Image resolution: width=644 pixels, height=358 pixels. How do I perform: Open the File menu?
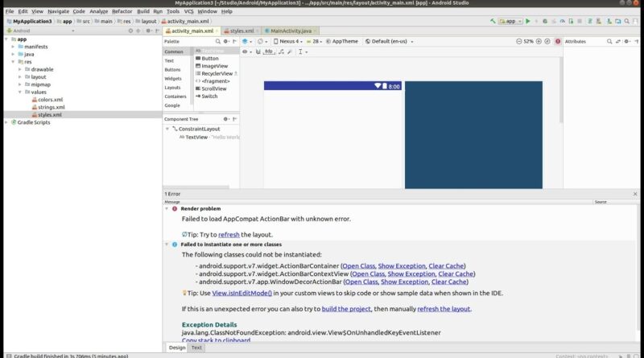pyautogui.click(x=10, y=11)
